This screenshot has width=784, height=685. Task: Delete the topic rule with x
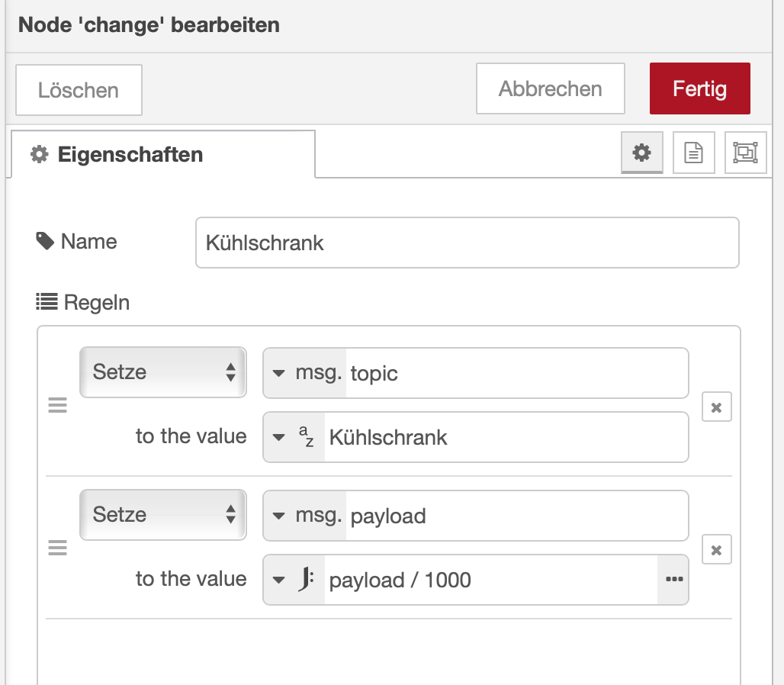click(x=716, y=407)
